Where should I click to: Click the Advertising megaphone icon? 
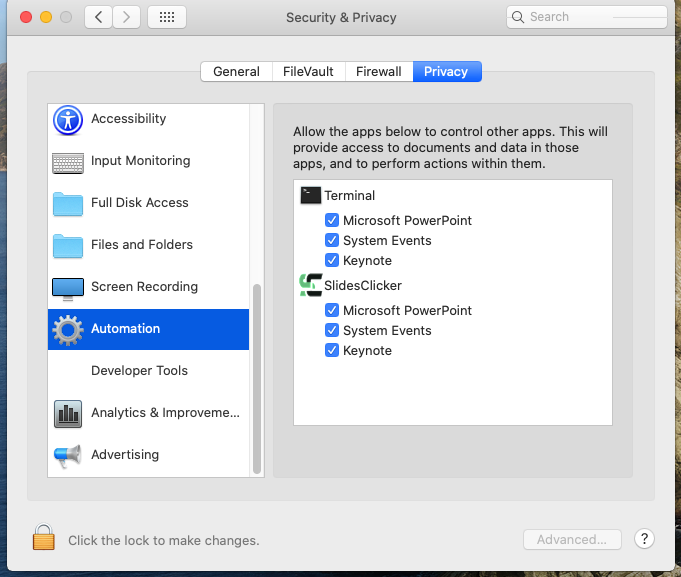click(x=68, y=456)
